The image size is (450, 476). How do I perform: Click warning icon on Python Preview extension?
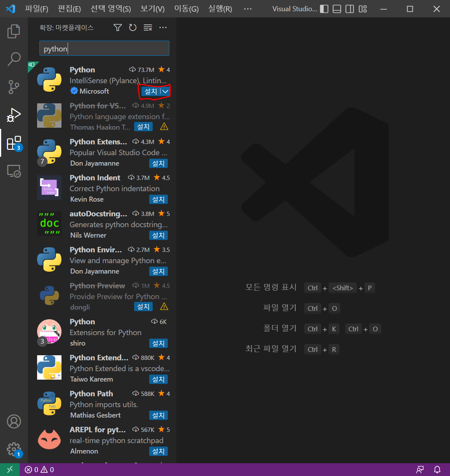(x=164, y=306)
